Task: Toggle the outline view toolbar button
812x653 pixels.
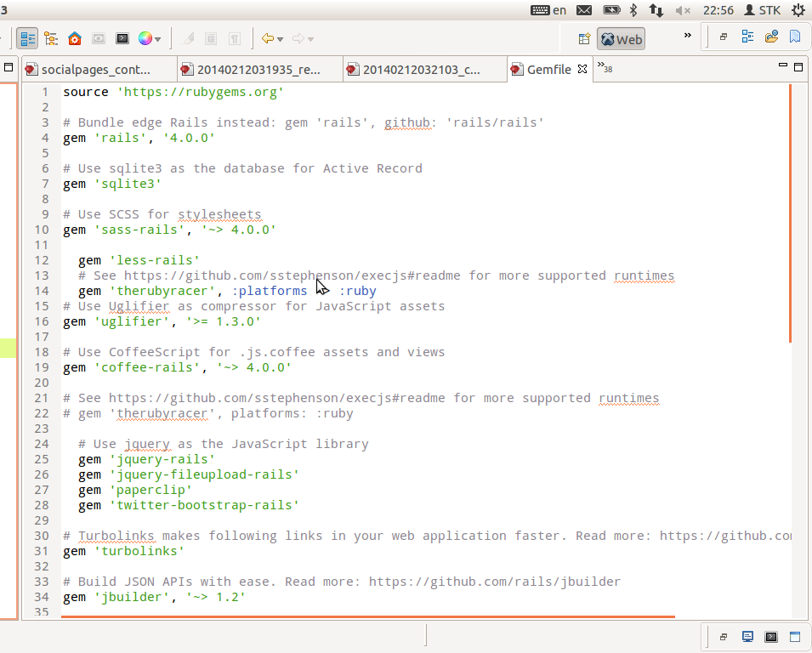Action: tap(27, 39)
